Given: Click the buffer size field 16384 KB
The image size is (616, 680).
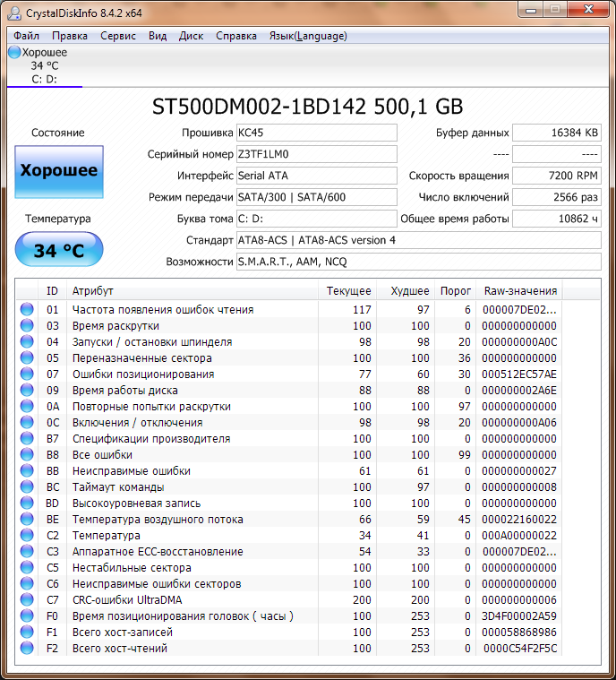Looking at the screenshot, I should pos(557,133).
